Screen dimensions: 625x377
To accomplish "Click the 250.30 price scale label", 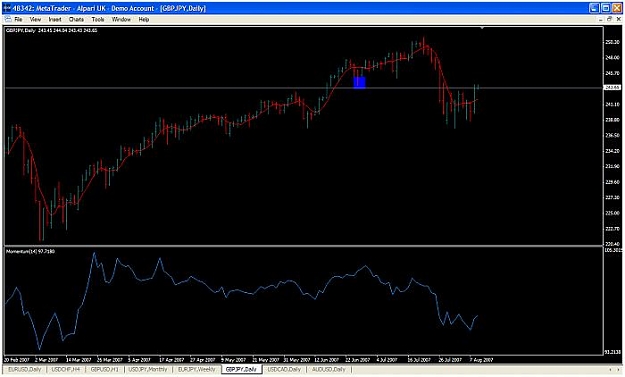I will 612,42.
